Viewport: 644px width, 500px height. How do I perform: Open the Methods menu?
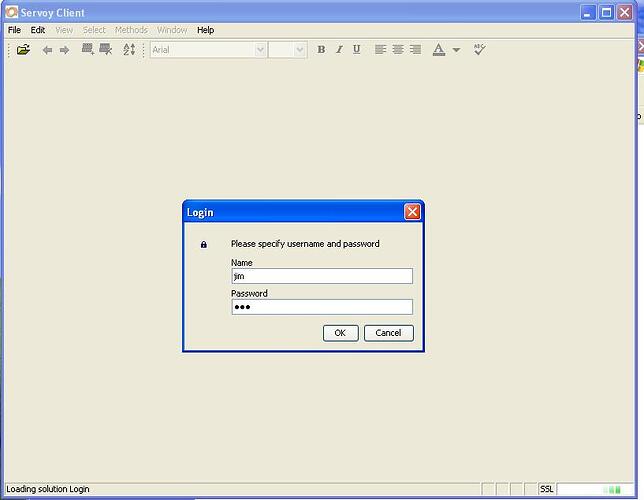(131, 30)
